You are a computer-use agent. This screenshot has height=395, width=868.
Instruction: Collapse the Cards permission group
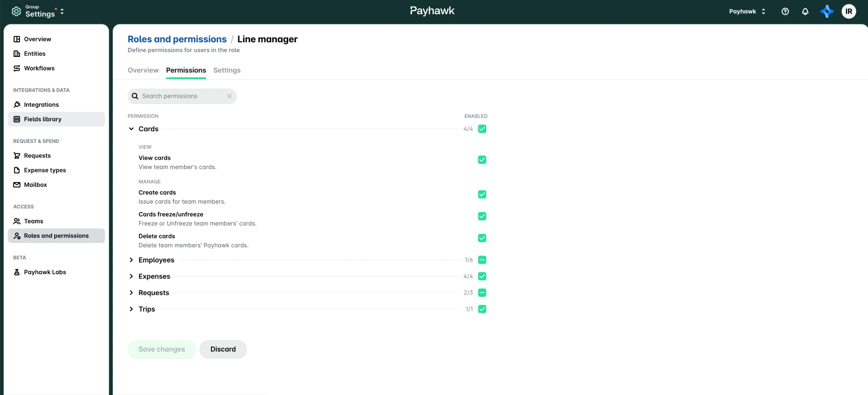click(x=131, y=129)
